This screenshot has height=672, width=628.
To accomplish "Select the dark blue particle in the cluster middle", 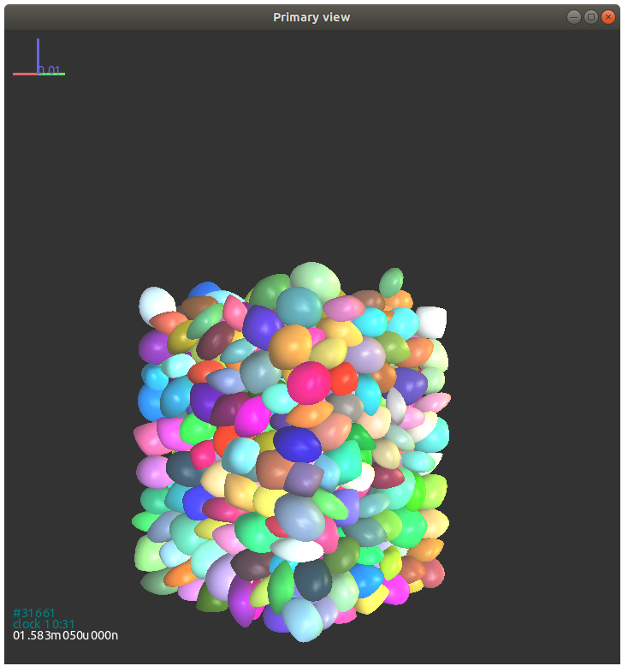I will point(297,443).
